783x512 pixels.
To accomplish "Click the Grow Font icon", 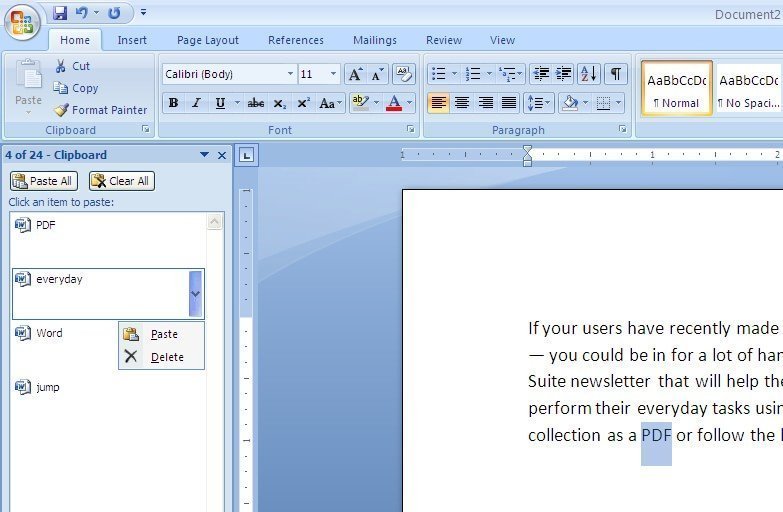I will point(355,74).
